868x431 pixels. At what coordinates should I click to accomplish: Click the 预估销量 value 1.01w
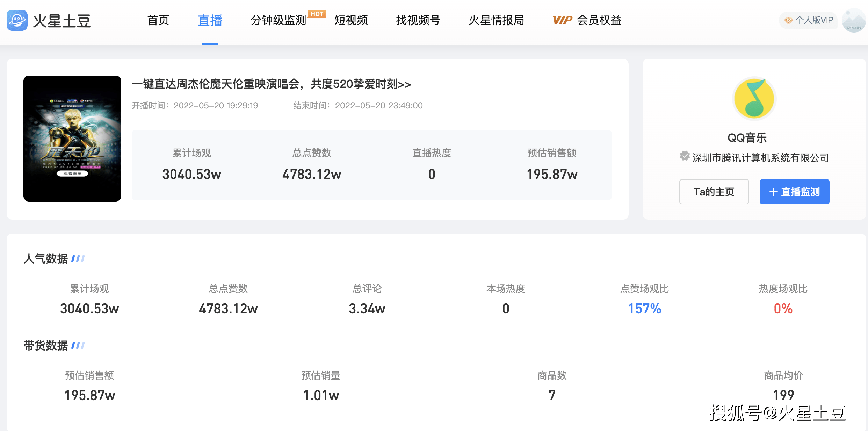pyautogui.click(x=321, y=395)
